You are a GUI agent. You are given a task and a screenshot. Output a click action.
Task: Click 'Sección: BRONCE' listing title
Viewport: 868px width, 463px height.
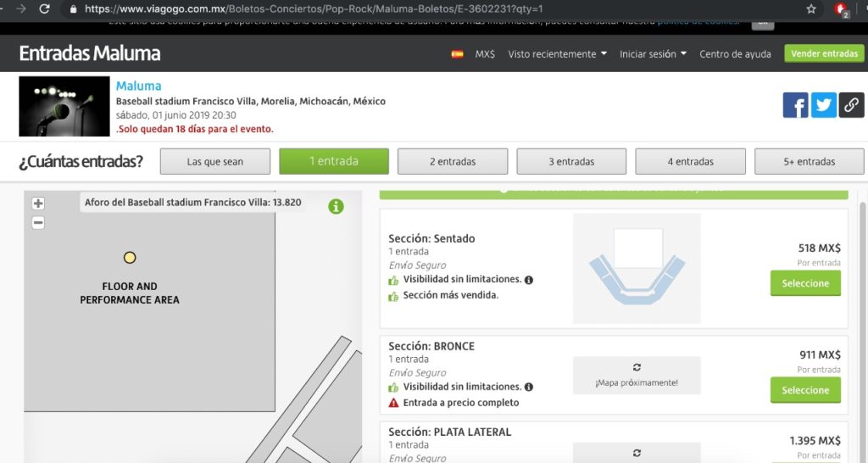431,346
